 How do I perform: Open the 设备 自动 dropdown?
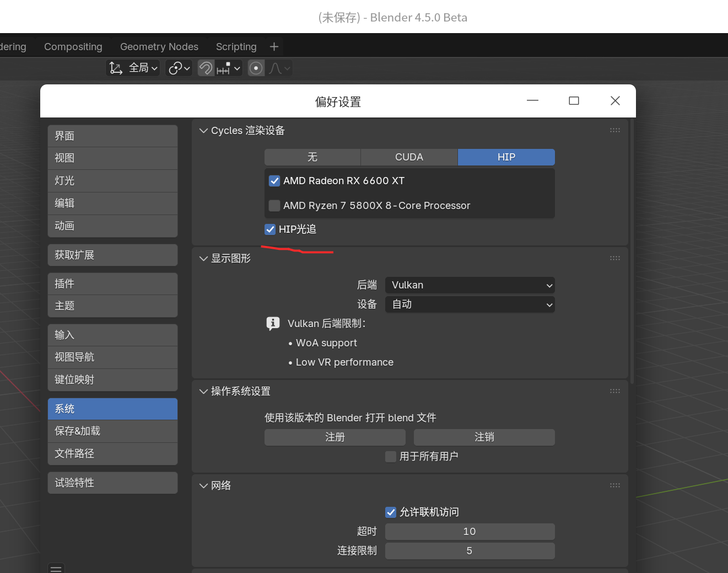pyautogui.click(x=470, y=304)
